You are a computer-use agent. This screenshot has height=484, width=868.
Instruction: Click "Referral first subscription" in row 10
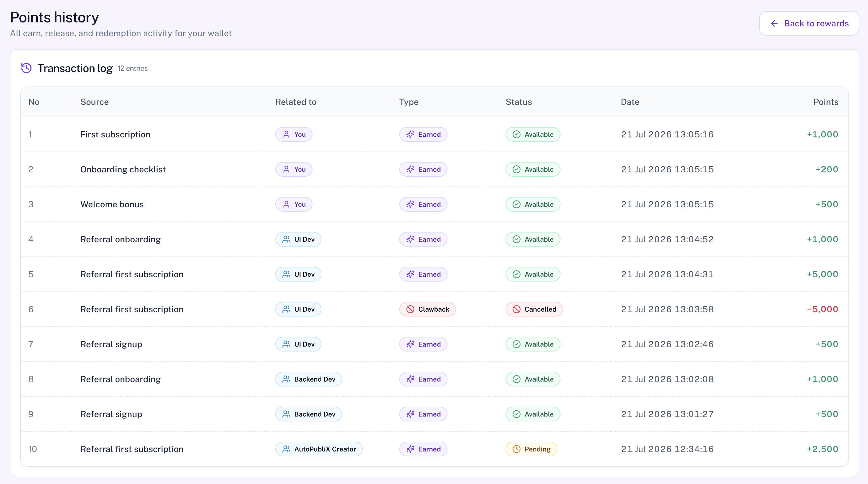[132, 449]
